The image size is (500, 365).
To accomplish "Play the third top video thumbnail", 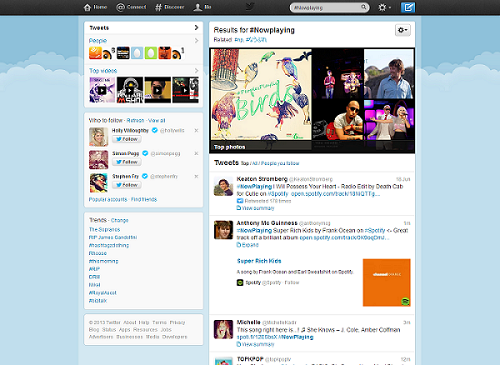I will tap(157, 90).
